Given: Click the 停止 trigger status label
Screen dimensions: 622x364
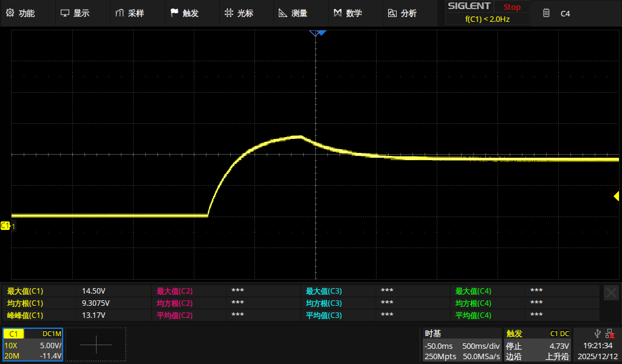Looking at the screenshot, I should (514, 346).
